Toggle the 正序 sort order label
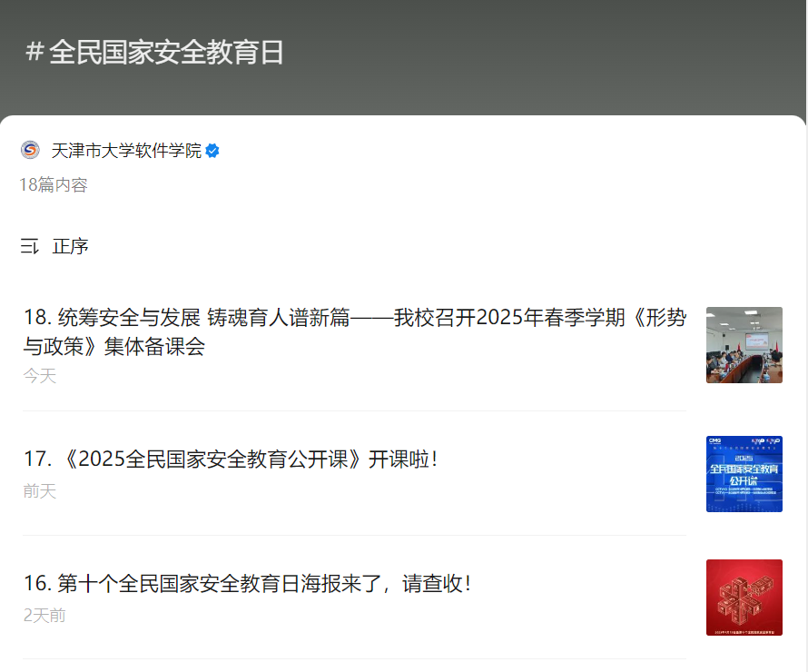Screen dimensions: 808x672 pyautogui.click(x=71, y=246)
